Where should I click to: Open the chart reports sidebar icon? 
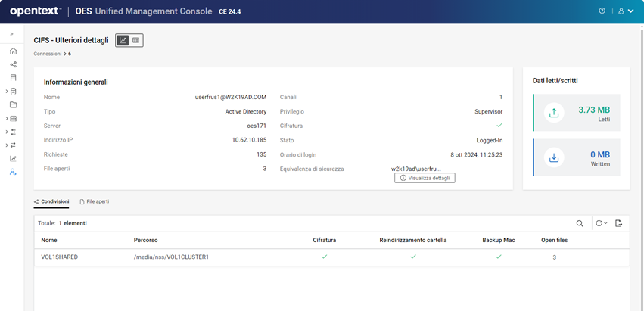tap(13, 159)
